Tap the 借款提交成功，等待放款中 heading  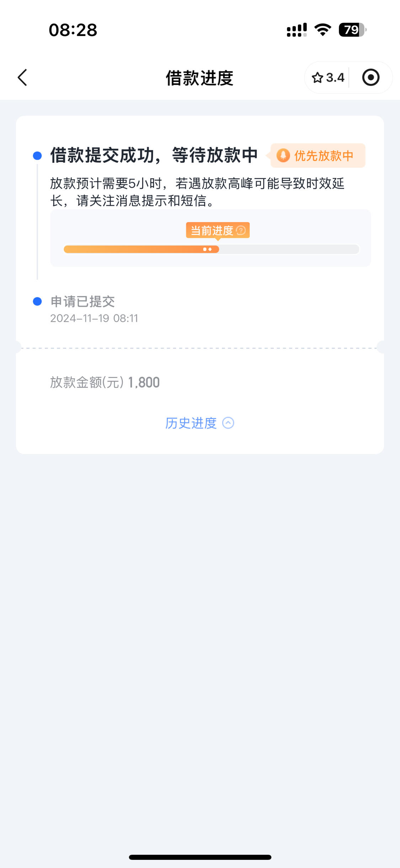154,155
